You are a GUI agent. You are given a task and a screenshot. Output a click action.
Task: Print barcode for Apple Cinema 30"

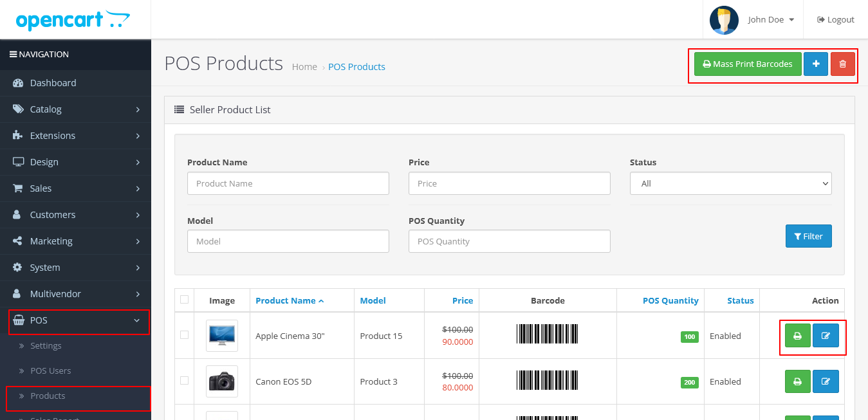click(797, 336)
